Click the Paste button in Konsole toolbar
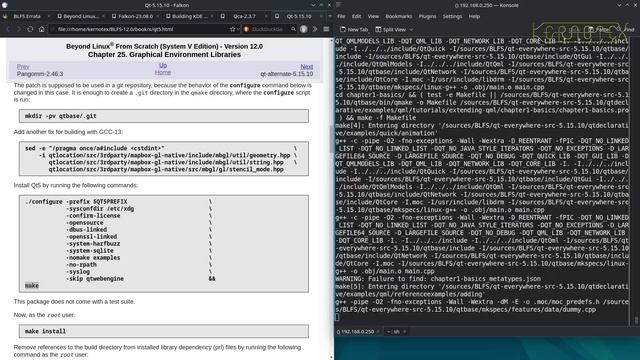 point(599,29)
